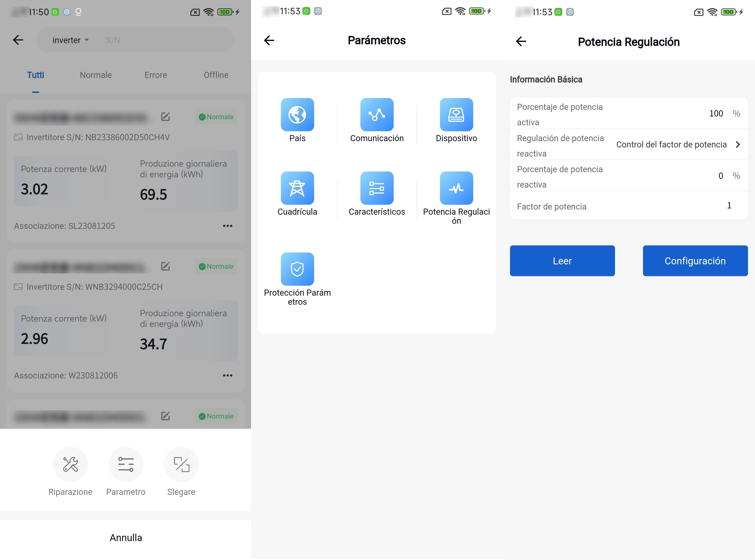Tap the Parametro sliders icon
Image resolution: width=755 pixels, height=560 pixels.
(x=126, y=464)
